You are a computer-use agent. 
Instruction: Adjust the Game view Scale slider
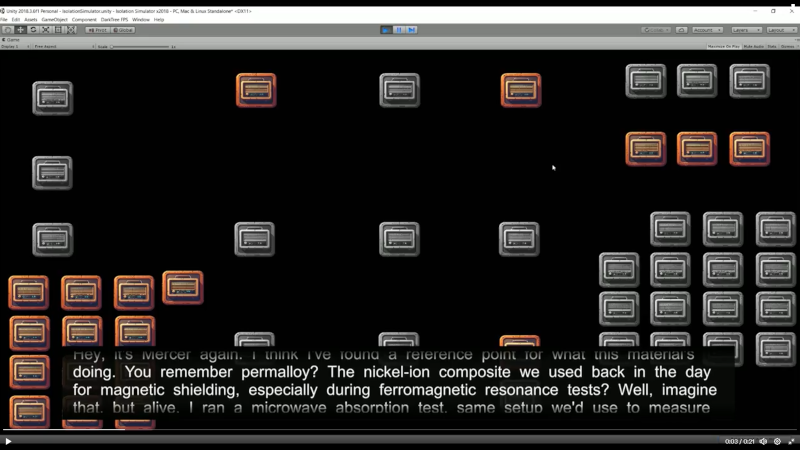pos(140,46)
